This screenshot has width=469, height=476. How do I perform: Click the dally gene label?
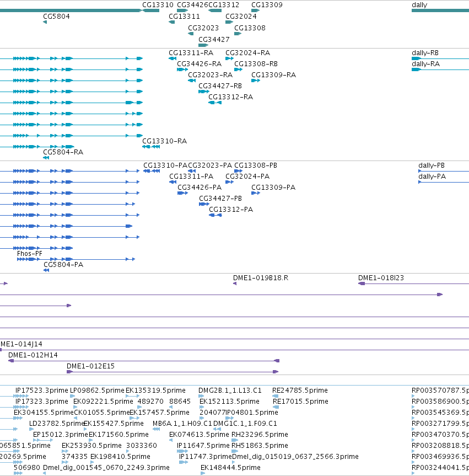click(419, 5)
